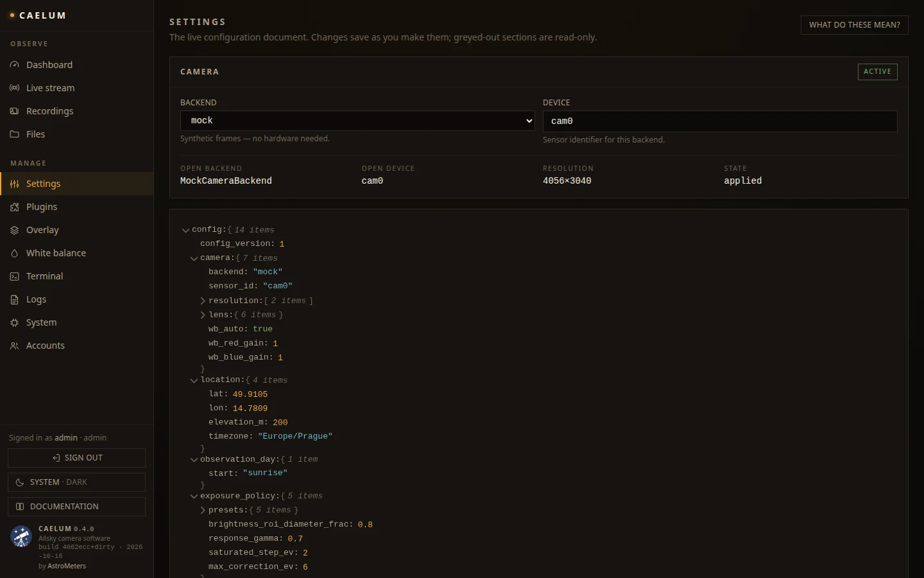Click the Overlay layers icon
This screenshot has width=924, height=578.
pos(14,230)
